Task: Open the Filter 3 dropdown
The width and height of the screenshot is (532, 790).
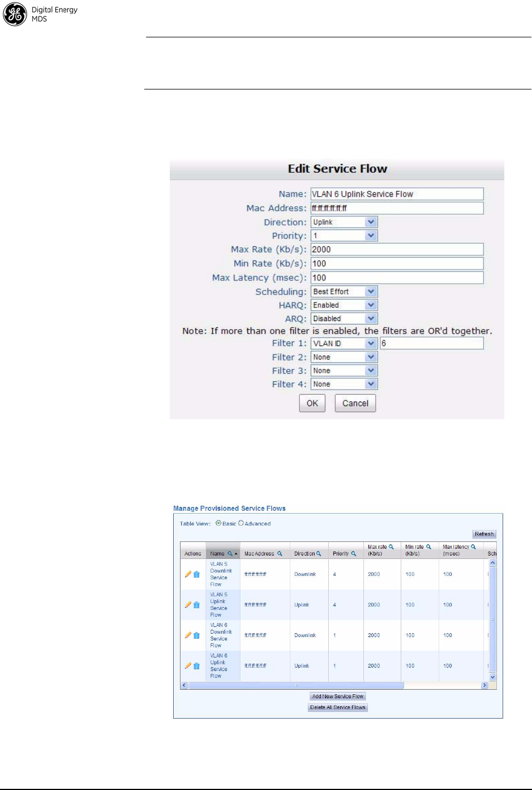Action: coord(344,370)
